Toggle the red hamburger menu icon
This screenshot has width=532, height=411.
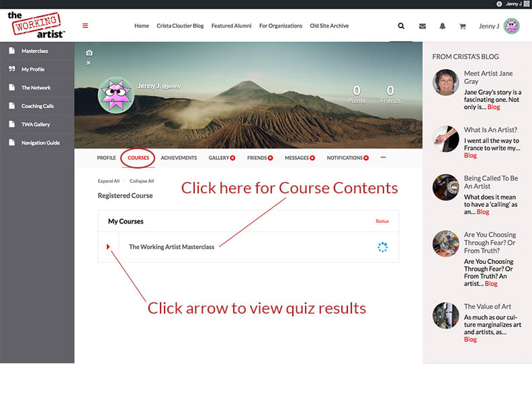85,26
